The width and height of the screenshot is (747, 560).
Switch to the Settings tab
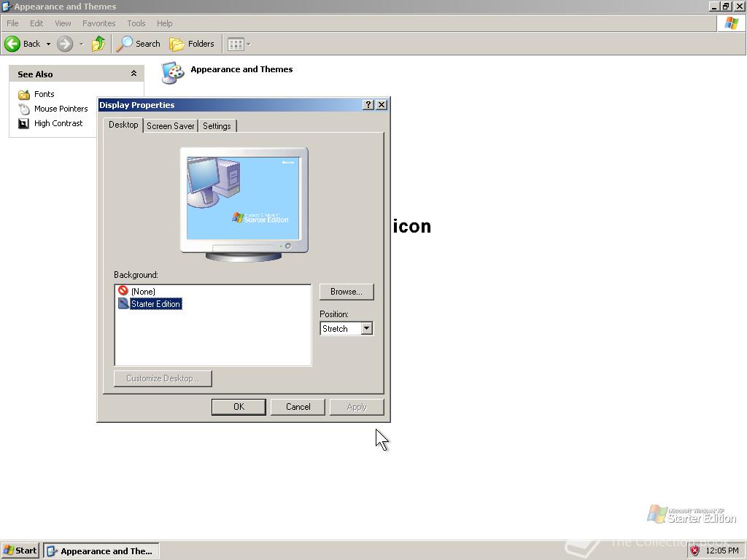[217, 125]
